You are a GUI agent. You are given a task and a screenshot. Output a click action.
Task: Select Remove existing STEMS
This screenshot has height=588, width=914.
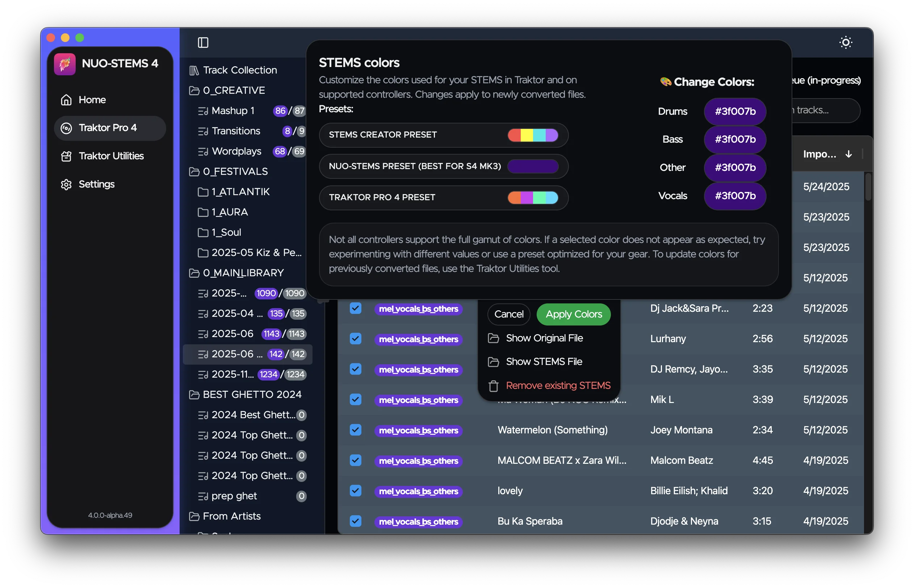(558, 386)
